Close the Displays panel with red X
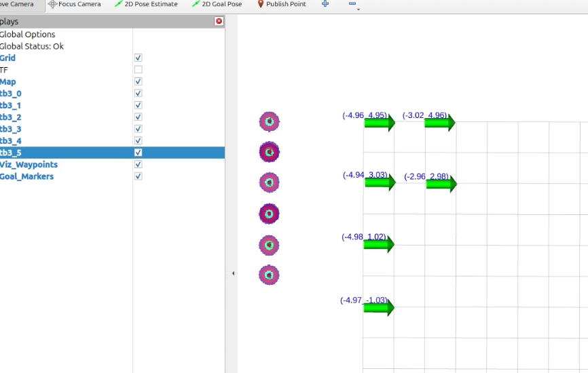Image resolution: width=588 pixels, height=373 pixels. [219, 22]
